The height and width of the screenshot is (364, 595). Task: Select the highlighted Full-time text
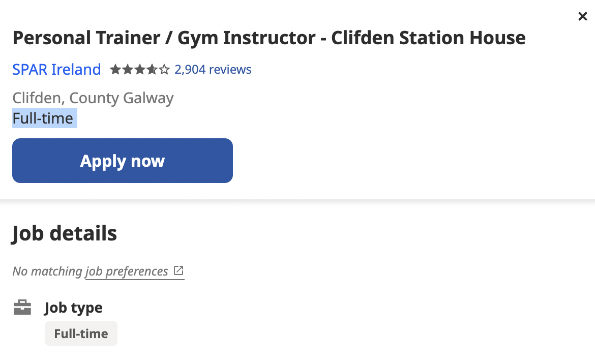(44, 118)
